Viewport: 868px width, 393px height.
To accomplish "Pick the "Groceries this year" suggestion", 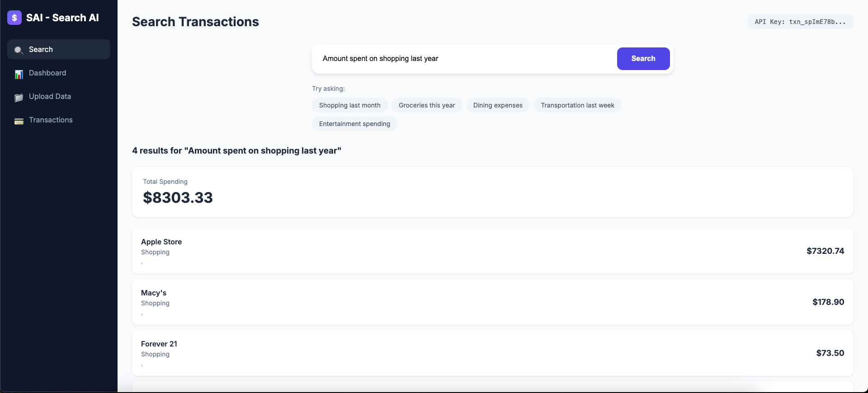I will [427, 105].
